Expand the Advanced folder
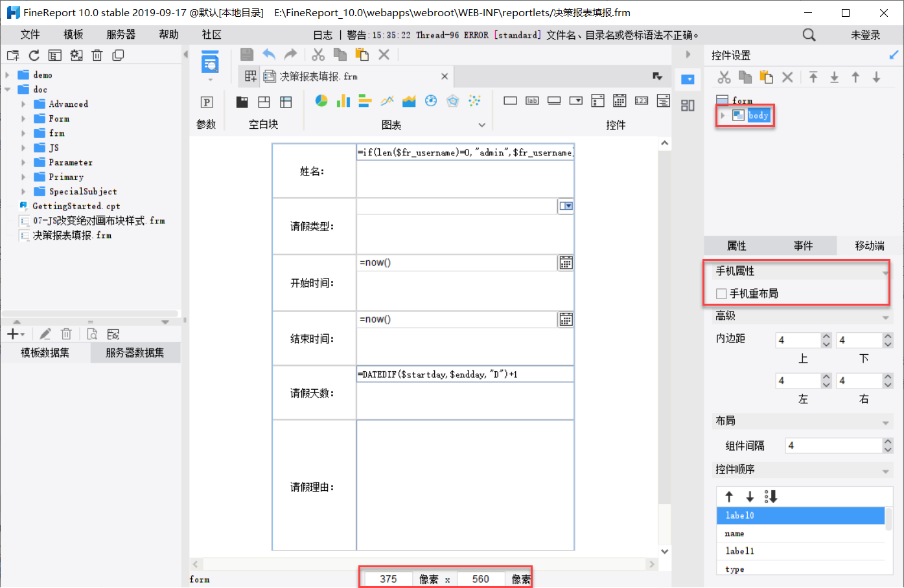The height and width of the screenshot is (588, 904). (x=23, y=104)
